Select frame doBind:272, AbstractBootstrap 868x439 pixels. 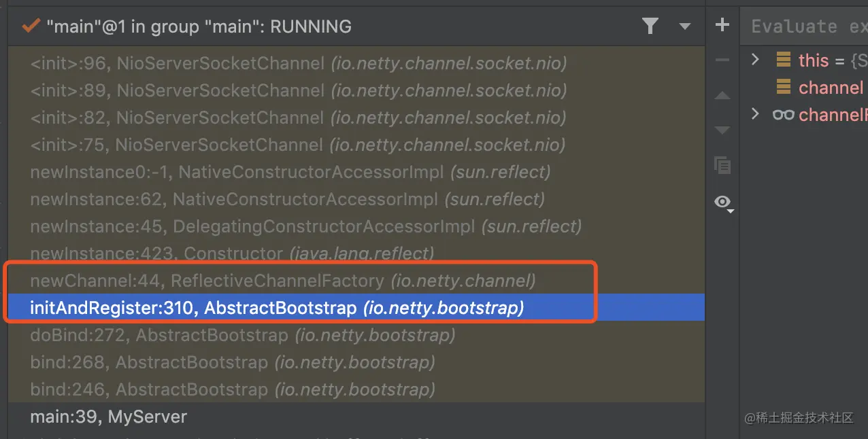pyautogui.click(x=356, y=335)
